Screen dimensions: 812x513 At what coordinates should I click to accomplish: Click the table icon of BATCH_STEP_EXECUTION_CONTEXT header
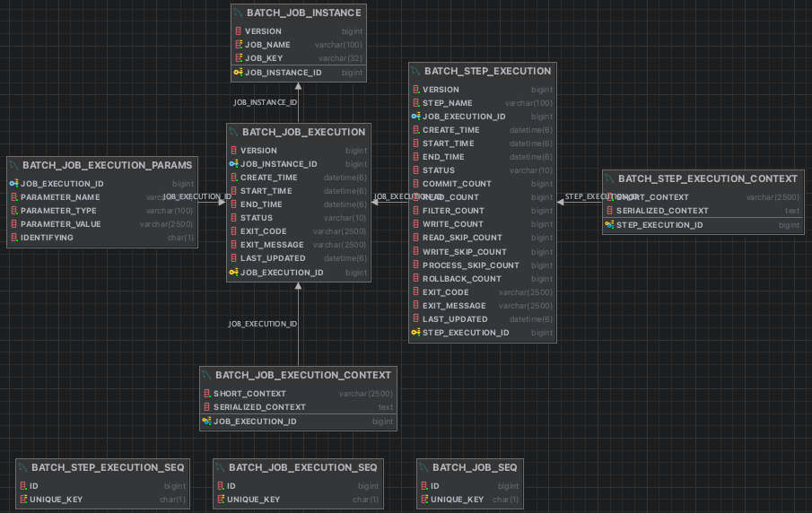click(x=609, y=179)
